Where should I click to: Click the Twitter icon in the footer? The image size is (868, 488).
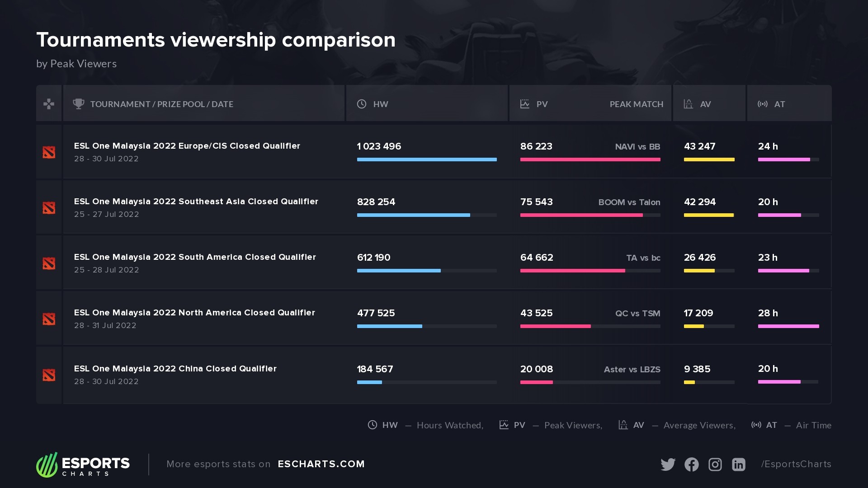point(668,465)
